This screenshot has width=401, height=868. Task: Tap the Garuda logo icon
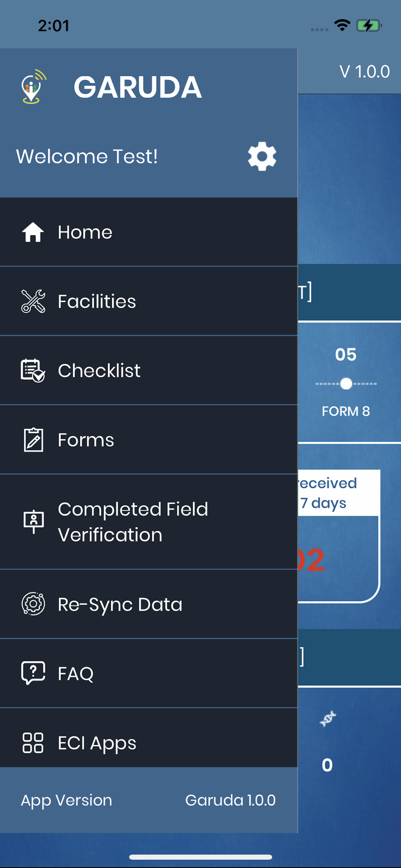coord(33,87)
